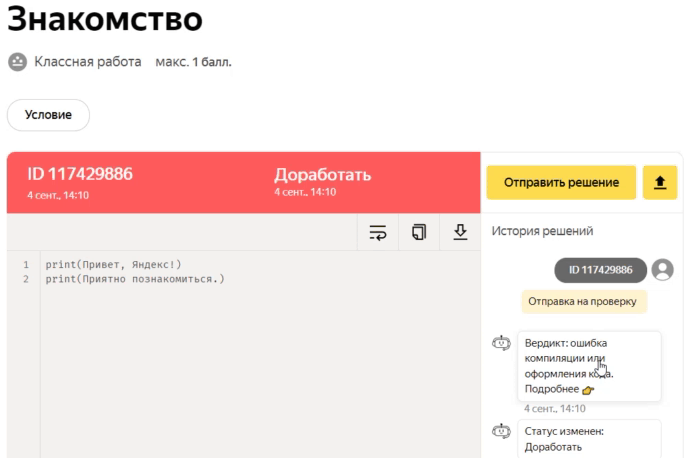Viewport: 700px width, 458px height.
Task: Click the ID 117429886 title in red header
Action: click(x=80, y=175)
